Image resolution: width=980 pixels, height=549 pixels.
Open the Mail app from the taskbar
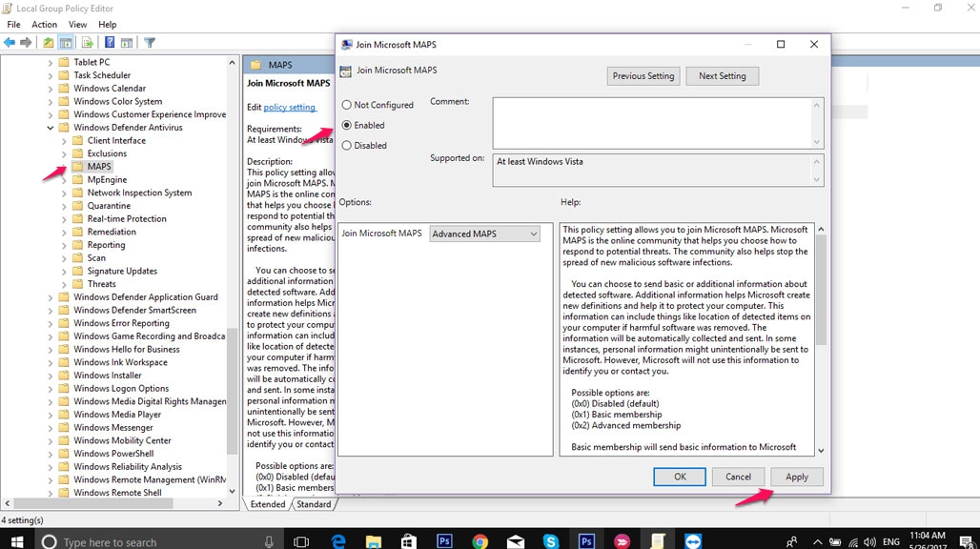click(516, 540)
